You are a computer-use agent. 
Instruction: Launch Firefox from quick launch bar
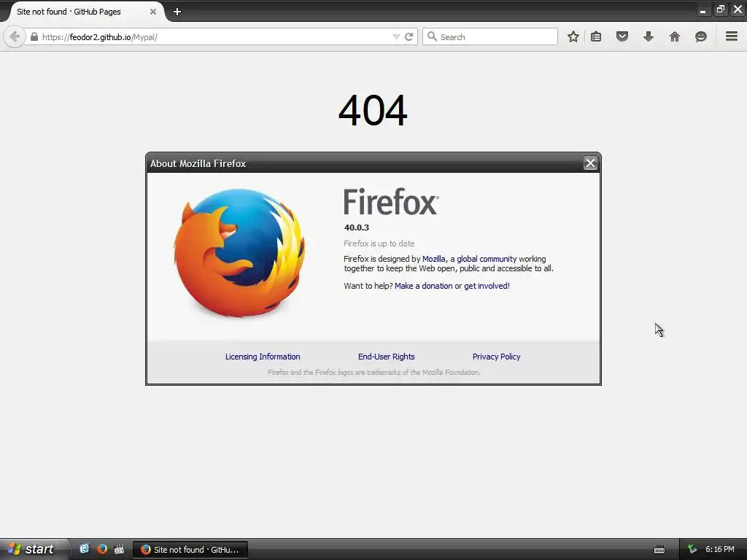102,548
